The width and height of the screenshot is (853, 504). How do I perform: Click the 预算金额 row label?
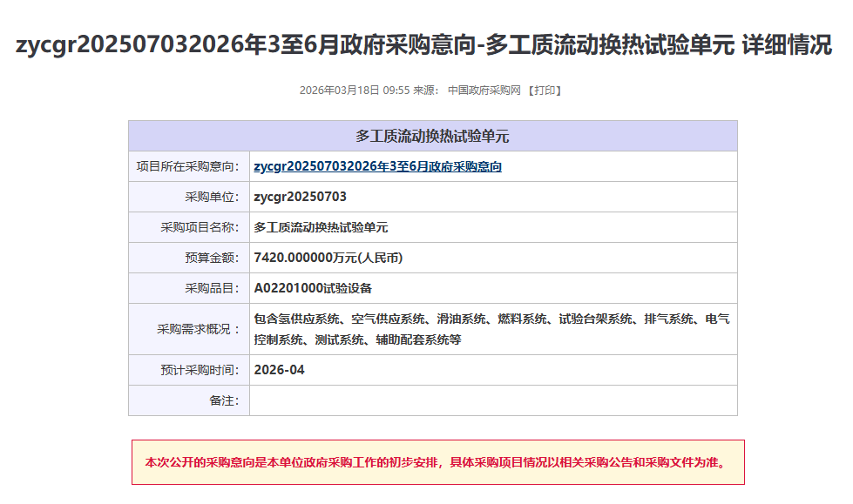point(212,258)
